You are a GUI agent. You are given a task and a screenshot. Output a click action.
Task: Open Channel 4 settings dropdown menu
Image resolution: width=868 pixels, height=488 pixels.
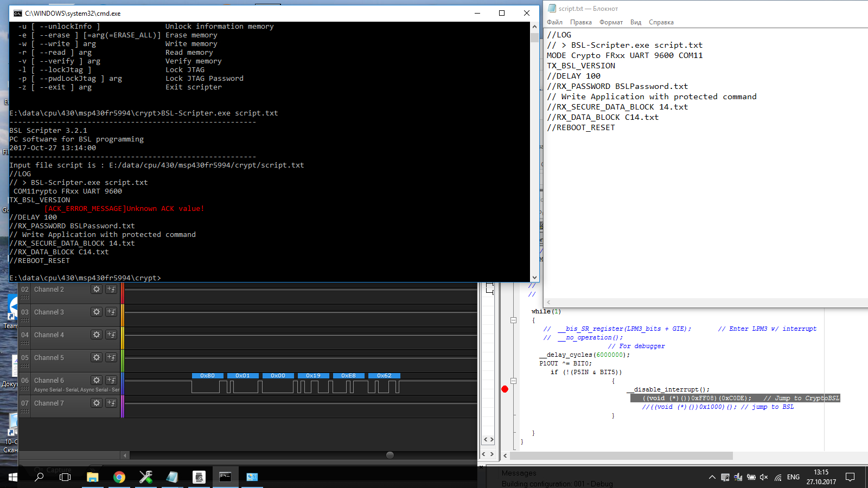coord(96,335)
